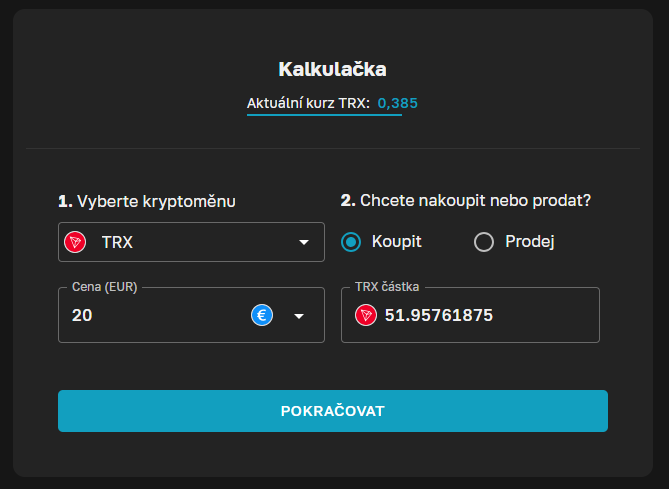Image resolution: width=669 pixels, height=489 pixels.
Task: Click the Kalkulačka heading
Action: tap(332, 69)
